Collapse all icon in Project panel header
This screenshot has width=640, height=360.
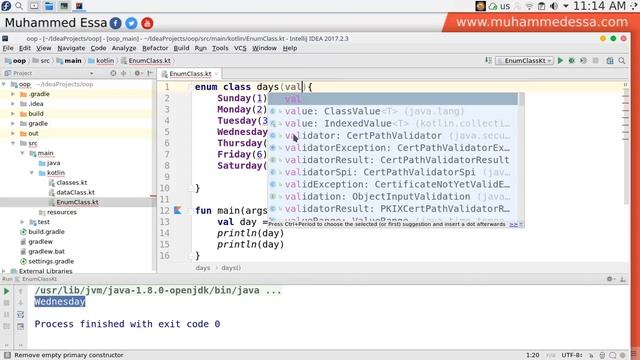(x=123, y=73)
